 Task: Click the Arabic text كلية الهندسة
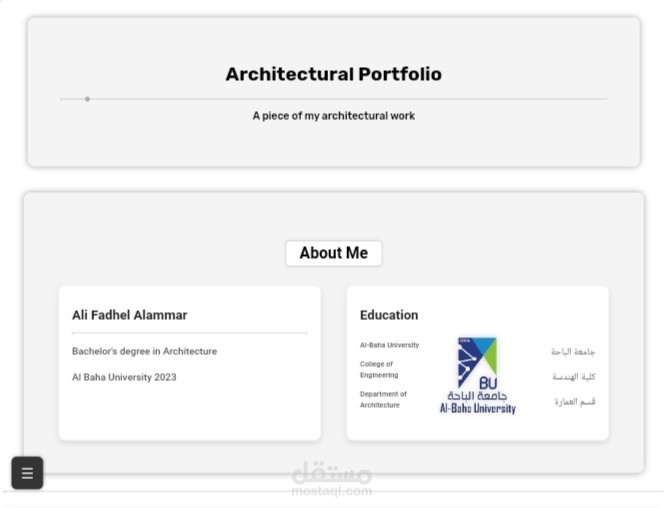(x=574, y=377)
